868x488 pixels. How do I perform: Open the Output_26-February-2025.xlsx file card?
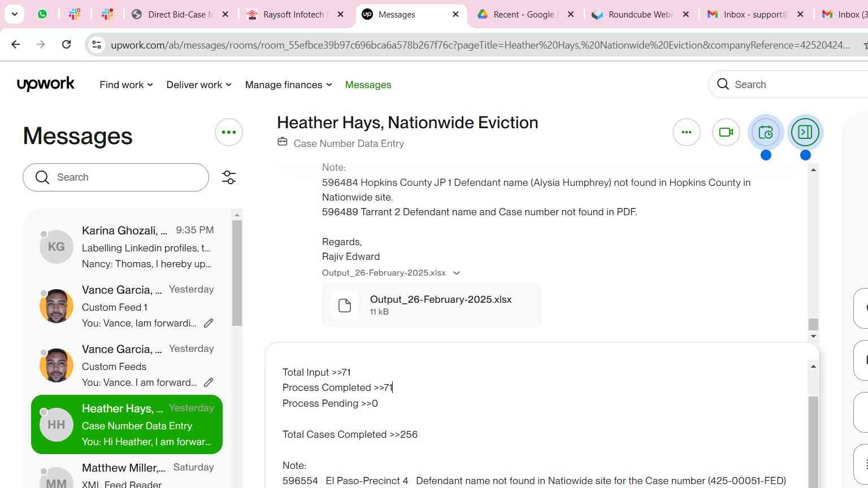click(x=431, y=305)
